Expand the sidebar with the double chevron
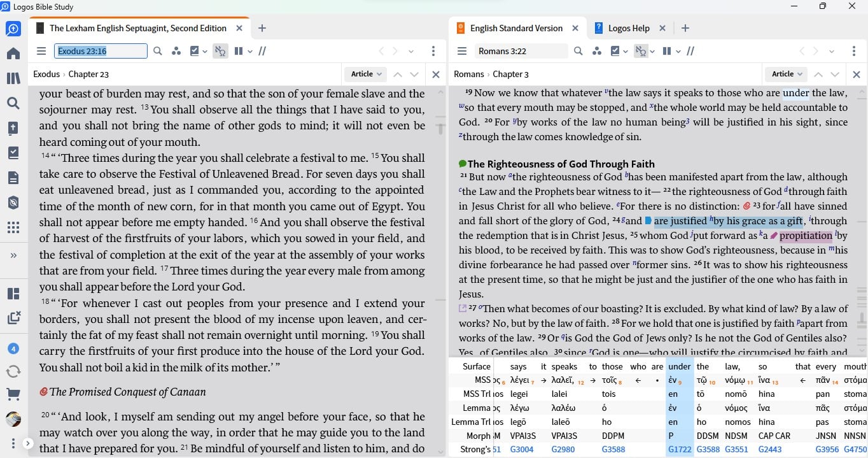Viewport: 868px width, 458px height. [13, 255]
